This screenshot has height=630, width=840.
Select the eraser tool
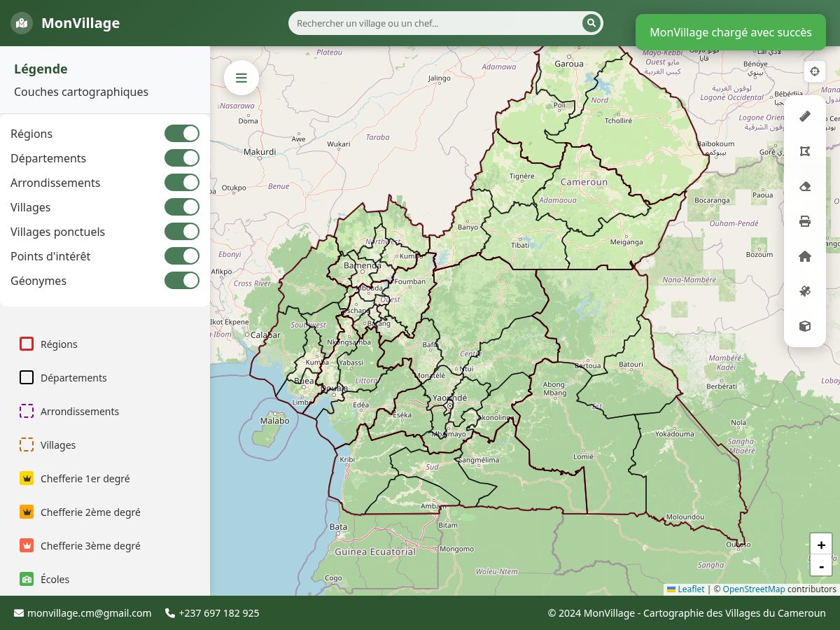point(805,186)
